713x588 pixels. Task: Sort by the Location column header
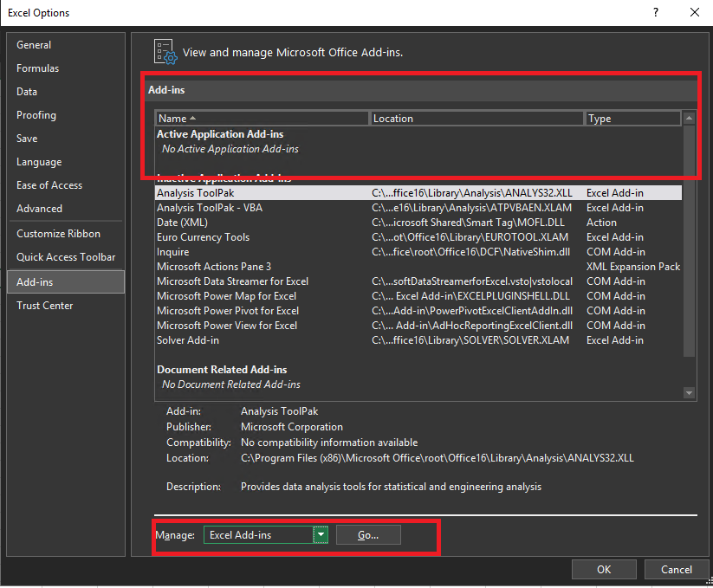[476, 119]
